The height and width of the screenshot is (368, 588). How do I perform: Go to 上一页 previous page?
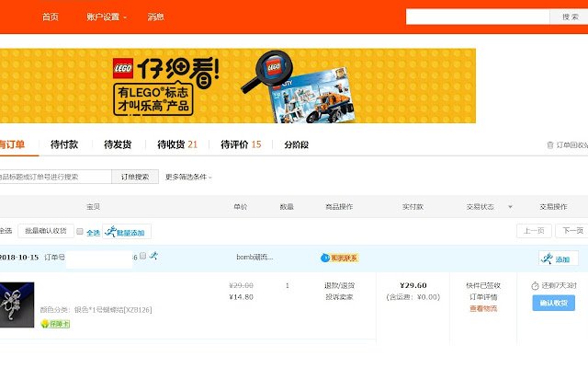(x=534, y=231)
